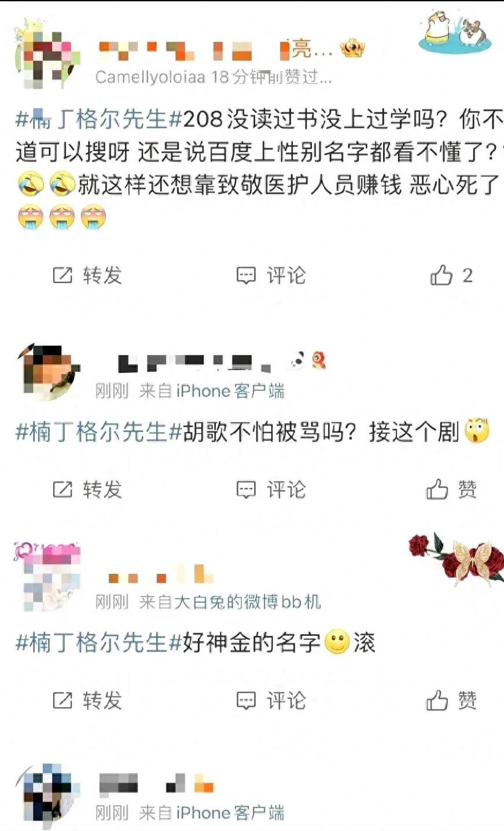Like the first post showing 2 likes
Screen dimensions: 504x831
[x=451, y=275]
